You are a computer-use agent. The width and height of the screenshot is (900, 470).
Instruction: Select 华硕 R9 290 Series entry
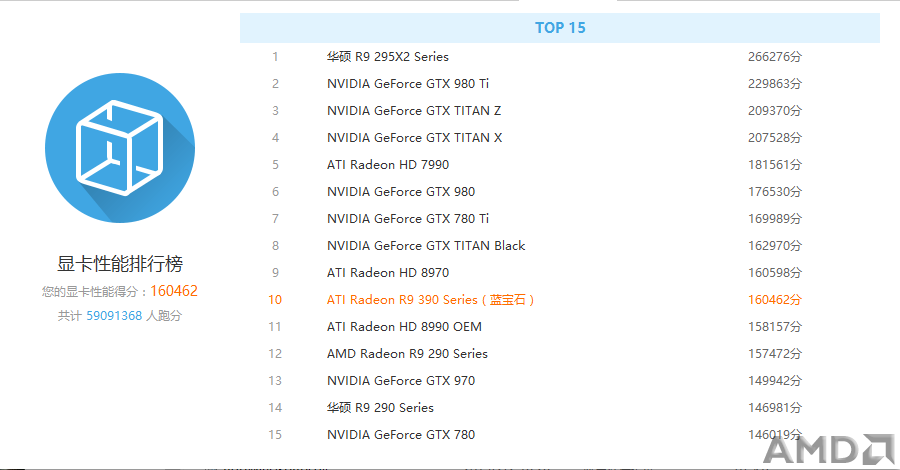(x=380, y=407)
